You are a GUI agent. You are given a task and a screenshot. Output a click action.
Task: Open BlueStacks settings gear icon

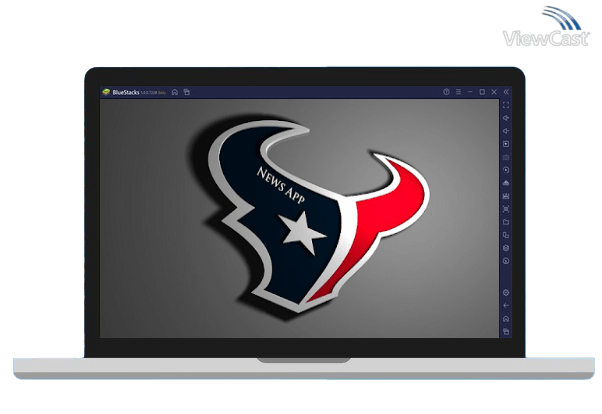tap(506, 293)
